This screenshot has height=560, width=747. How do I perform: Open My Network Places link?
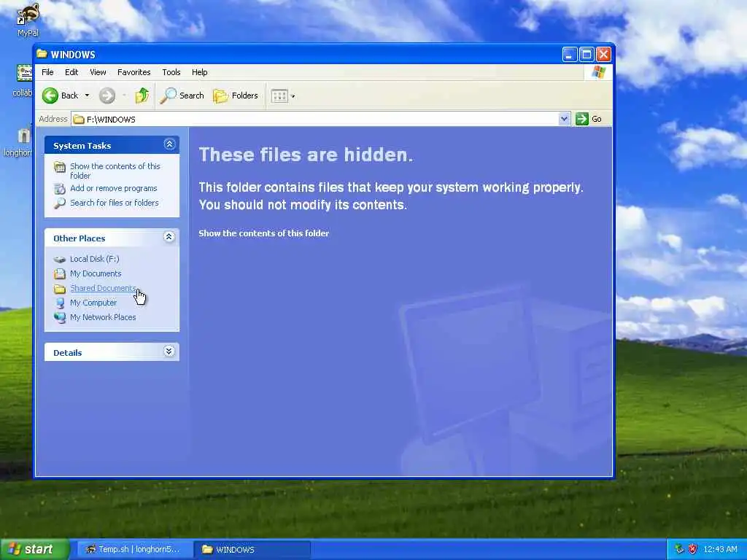point(103,317)
